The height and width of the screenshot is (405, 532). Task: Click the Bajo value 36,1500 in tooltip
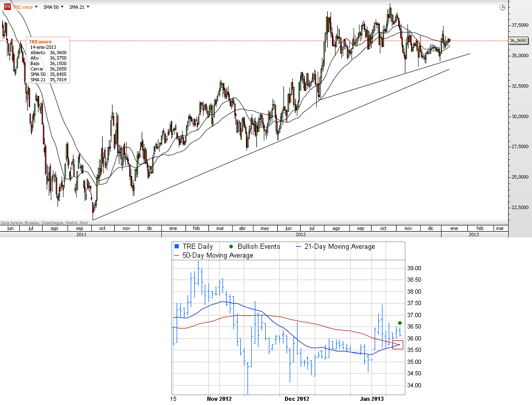pos(58,64)
